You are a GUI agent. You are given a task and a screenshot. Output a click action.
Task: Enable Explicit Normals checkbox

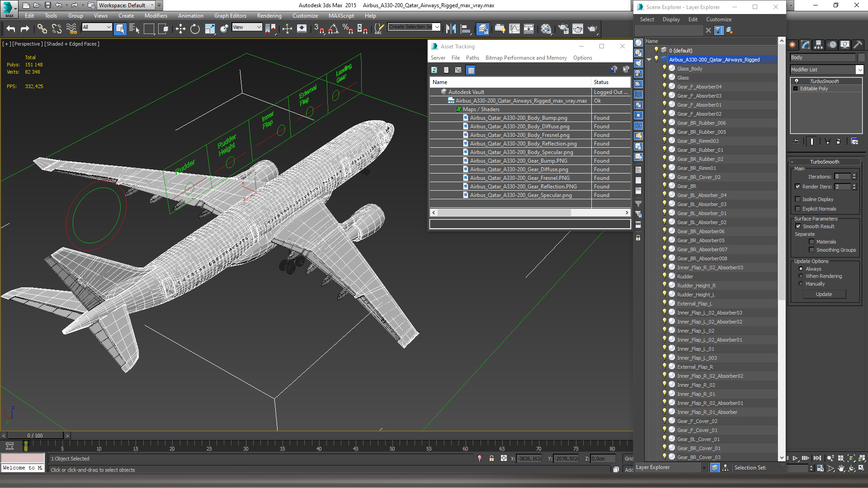(798, 209)
